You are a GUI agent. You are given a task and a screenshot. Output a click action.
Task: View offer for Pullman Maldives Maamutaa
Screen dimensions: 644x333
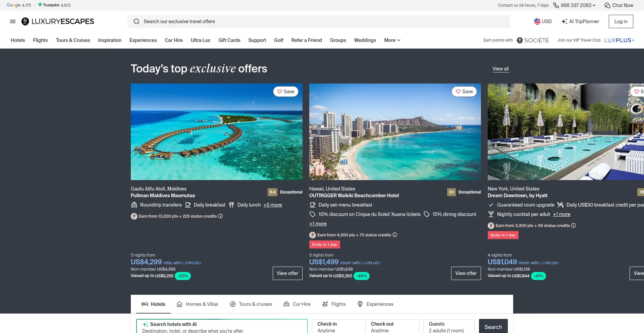(x=287, y=273)
